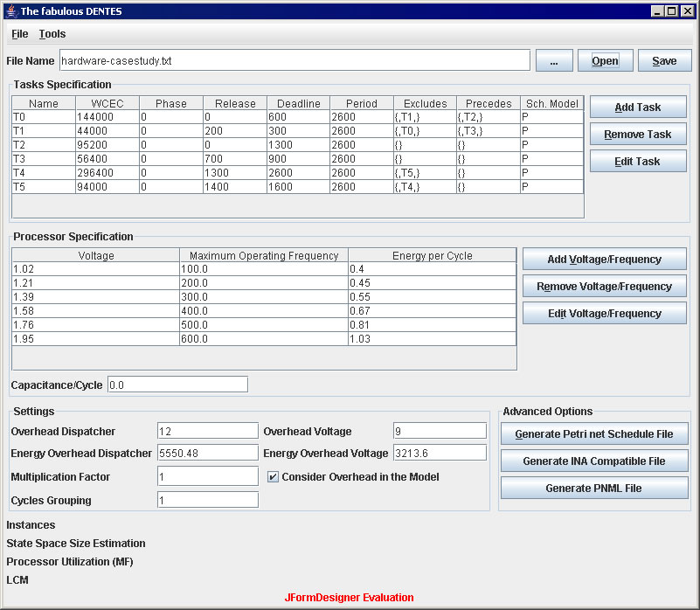Select task row T3 by its name cell
Viewport: 700px width, 610px height.
click(44, 158)
